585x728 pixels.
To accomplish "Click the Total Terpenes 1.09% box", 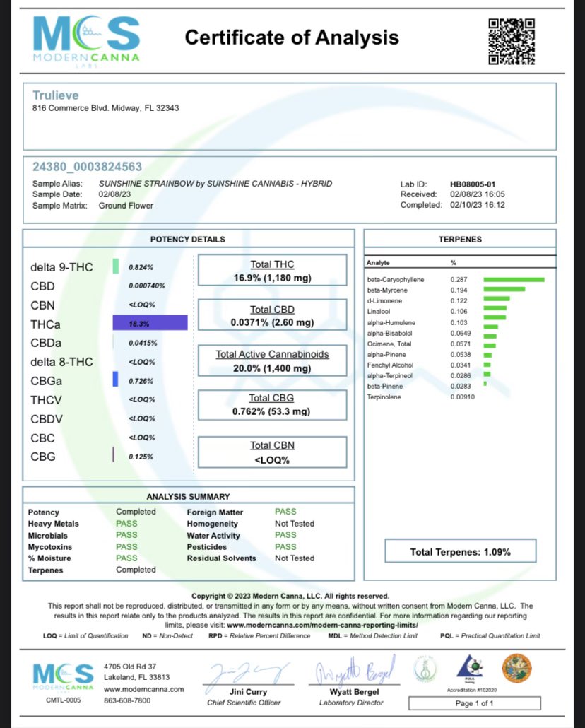I will click(x=461, y=551).
